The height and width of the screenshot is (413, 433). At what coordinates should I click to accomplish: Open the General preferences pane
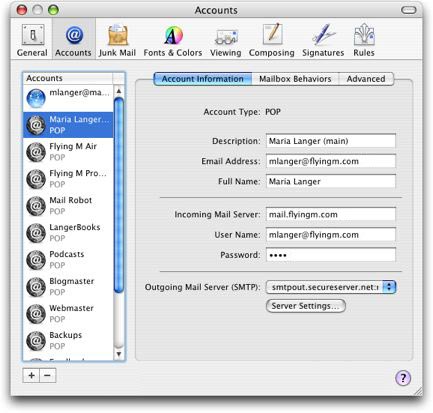(x=32, y=40)
